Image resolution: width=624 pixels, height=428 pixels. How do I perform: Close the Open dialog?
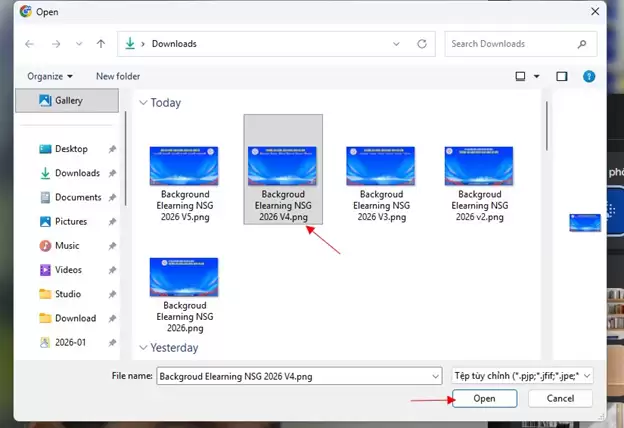pos(595,12)
